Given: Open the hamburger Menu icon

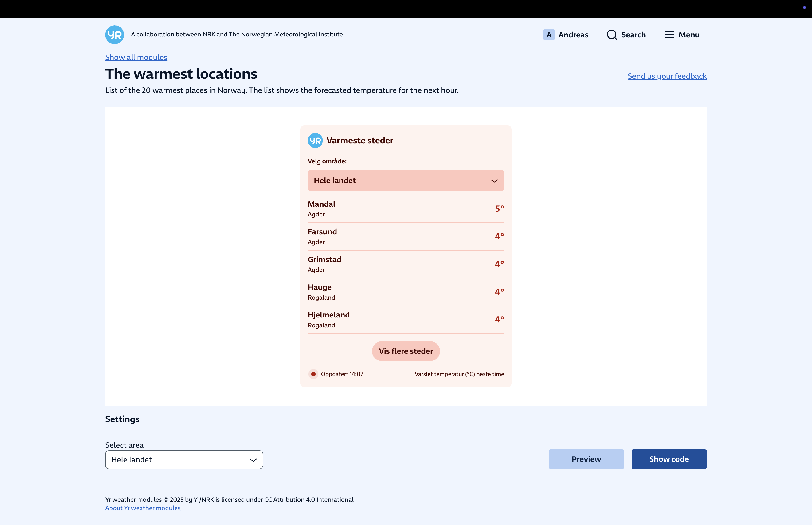Looking at the screenshot, I should point(669,35).
